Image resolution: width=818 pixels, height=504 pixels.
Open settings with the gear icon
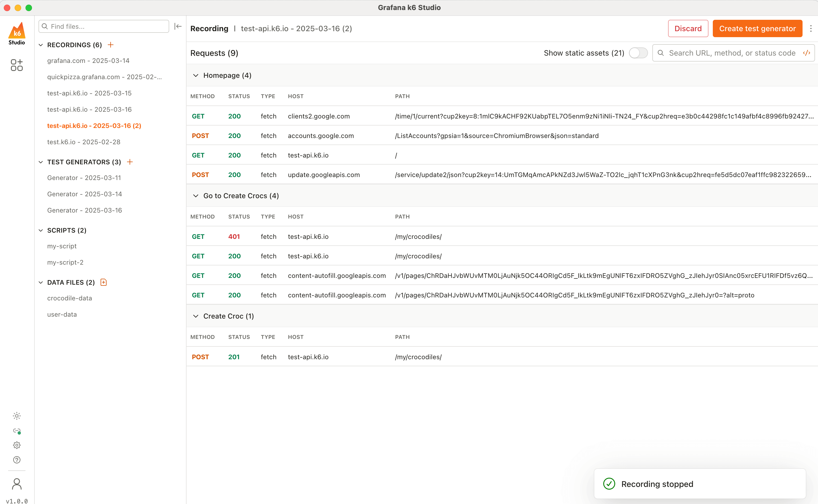click(x=17, y=445)
